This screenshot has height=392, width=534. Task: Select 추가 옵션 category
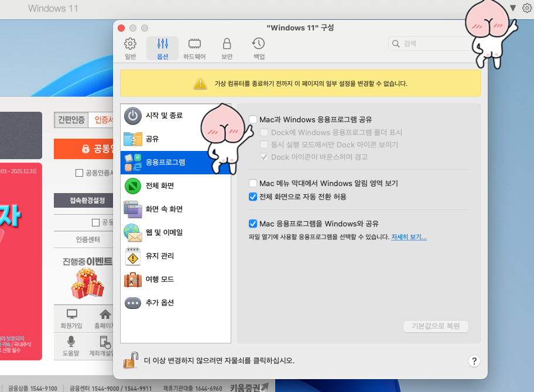[x=176, y=302]
